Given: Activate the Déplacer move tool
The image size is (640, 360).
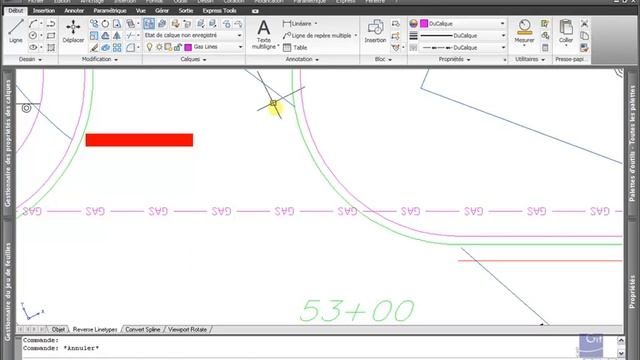Looking at the screenshot, I should pos(73,31).
